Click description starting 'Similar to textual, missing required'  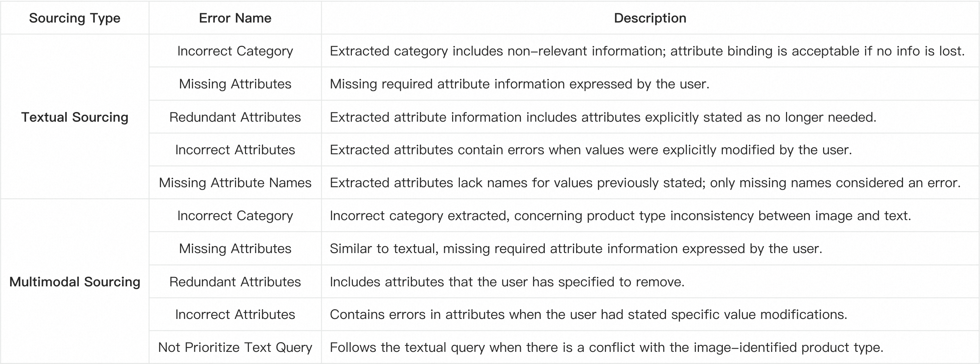pyautogui.click(x=576, y=249)
